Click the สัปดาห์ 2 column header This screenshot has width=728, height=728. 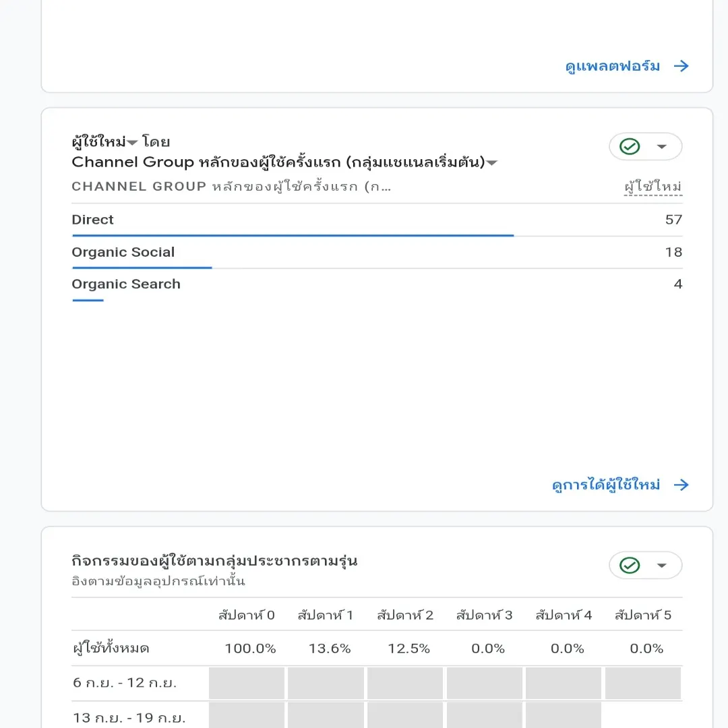click(x=405, y=615)
